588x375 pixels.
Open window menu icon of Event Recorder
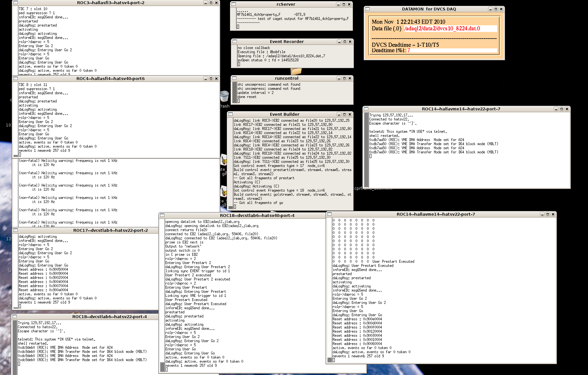pos(235,41)
